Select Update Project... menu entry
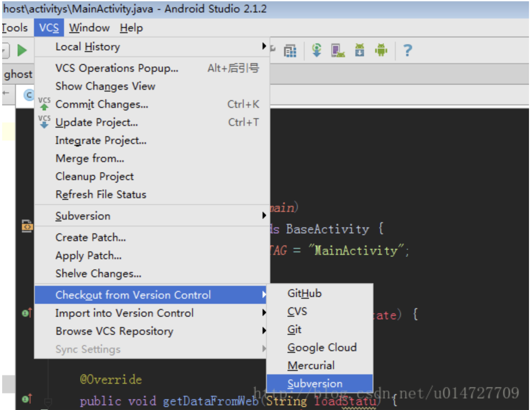Image resolution: width=532 pixels, height=410 pixels. (152, 122)
